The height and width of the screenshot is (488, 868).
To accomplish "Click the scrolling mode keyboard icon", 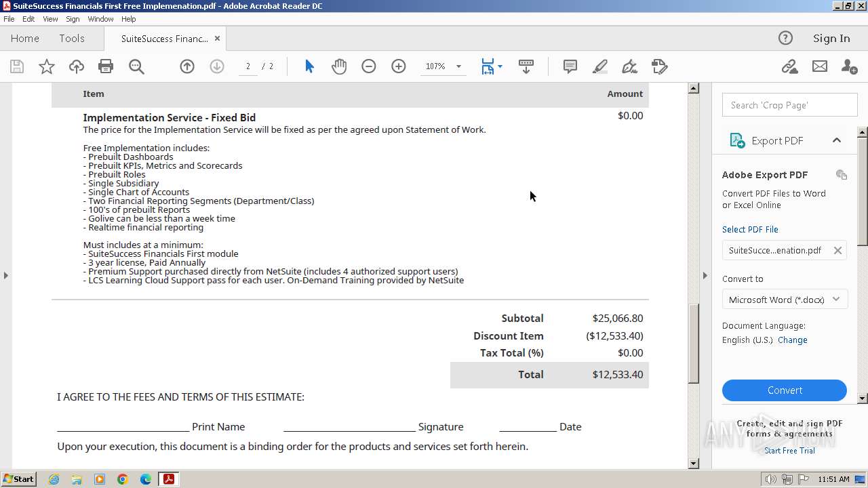I will coord(526,66).
